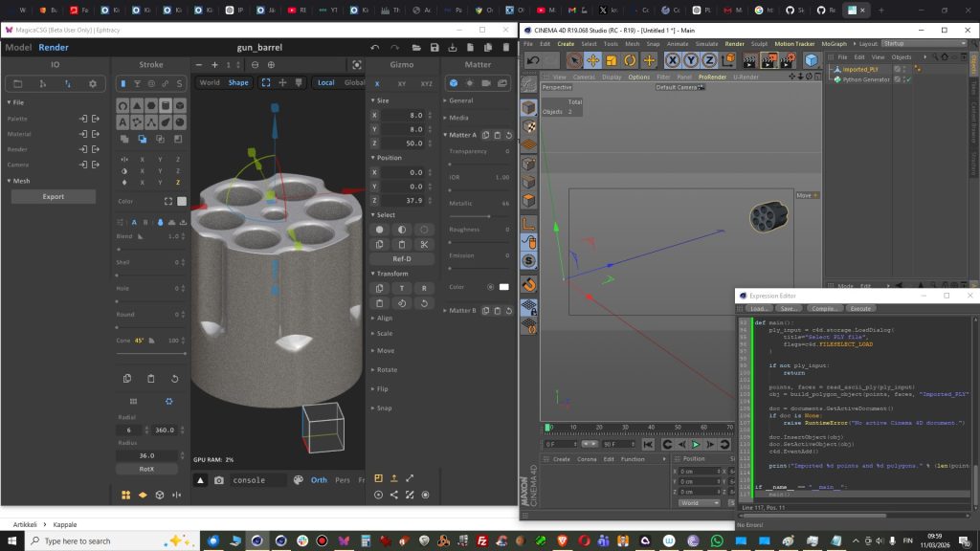Select the text 'A' shape in Stroke panel

(x=123, y=122)
